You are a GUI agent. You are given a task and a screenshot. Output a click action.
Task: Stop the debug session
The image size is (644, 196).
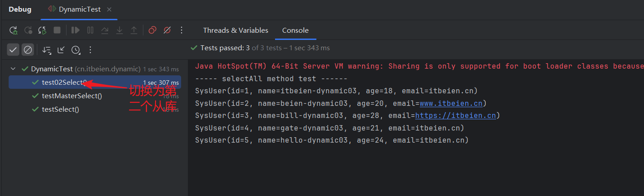point(57,30)
